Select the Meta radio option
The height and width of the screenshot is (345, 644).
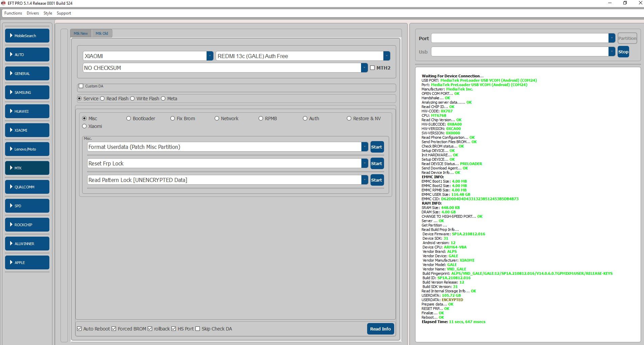tap(163, 99)
